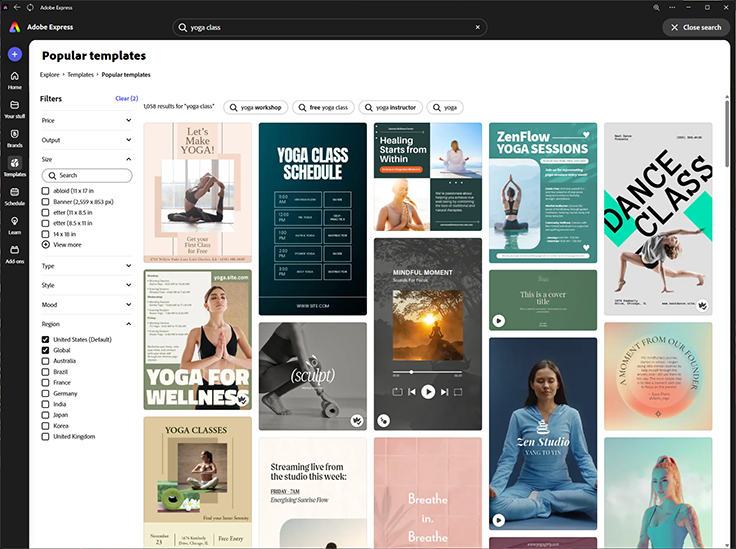The width and height of the screenshot is (736, 549).
Task: Open the Learn lightbulb icon
Action: (x=14, y=224)
